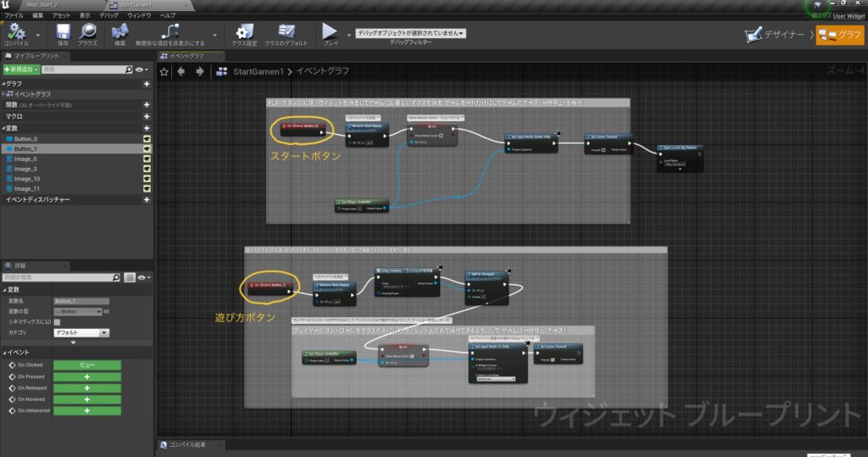Click the ビュー button for On Clicked

tap(86, 365)
